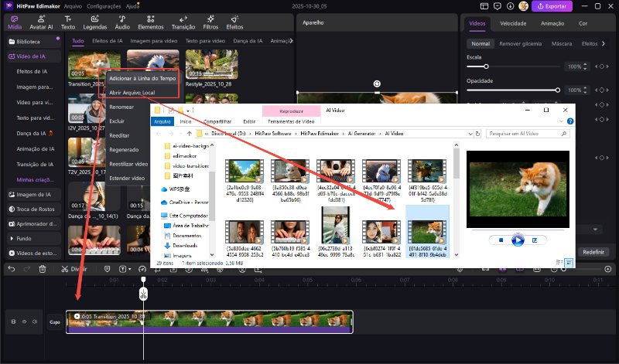
Task: Click the Explorer help question mark icon
Action: pyautogui.click(x=570, y=121)
